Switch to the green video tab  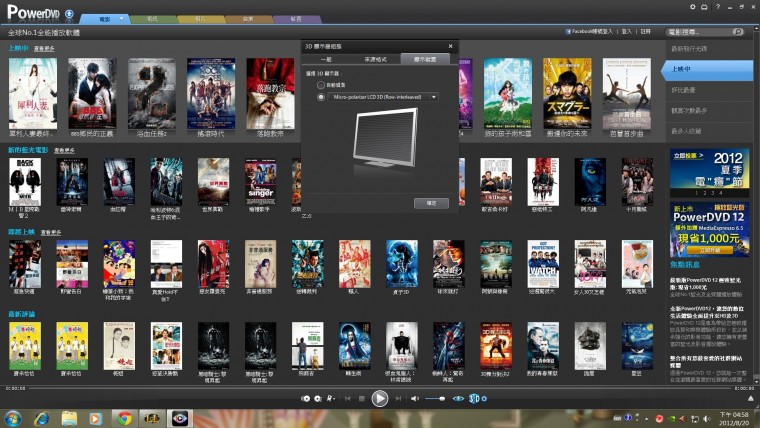pos(153,19)
